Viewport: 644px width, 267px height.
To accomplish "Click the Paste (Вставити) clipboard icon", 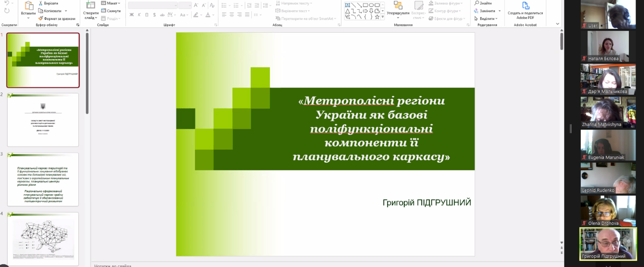I will [29, 6].
